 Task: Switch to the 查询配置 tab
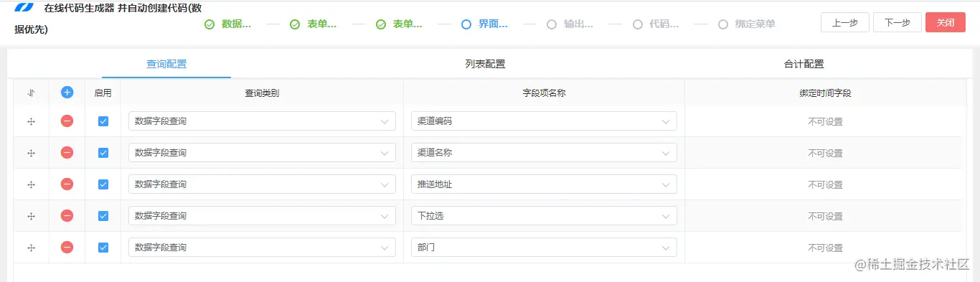(x=166, y=64)
